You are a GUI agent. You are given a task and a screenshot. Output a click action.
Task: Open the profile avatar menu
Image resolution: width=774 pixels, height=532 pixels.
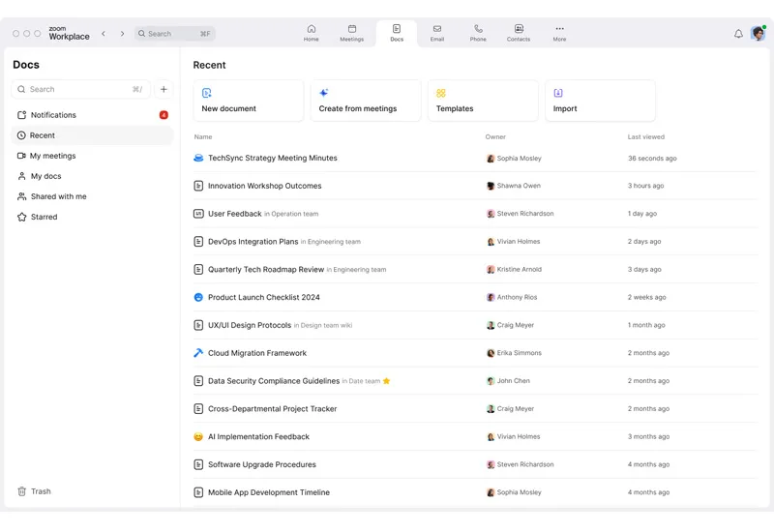tap(758, 34)
